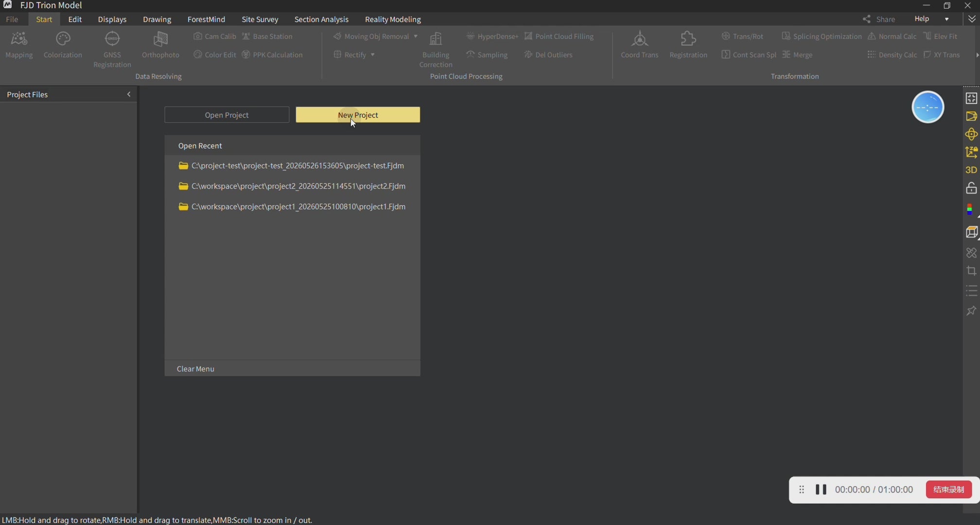The height and width of the screenshot is (525, 980).
Task: Open the Moving Obj Removal tool
Action: 371,36
